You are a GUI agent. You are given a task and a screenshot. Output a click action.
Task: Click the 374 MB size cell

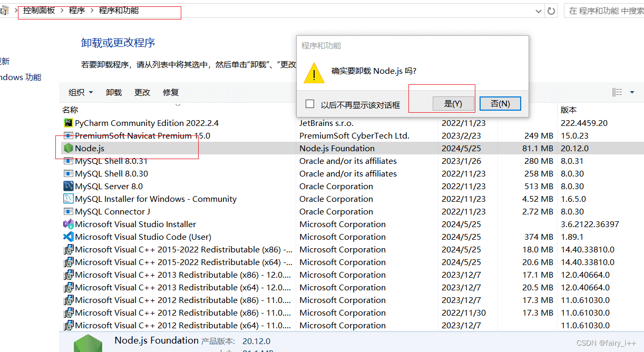click(x=539, y=237)
